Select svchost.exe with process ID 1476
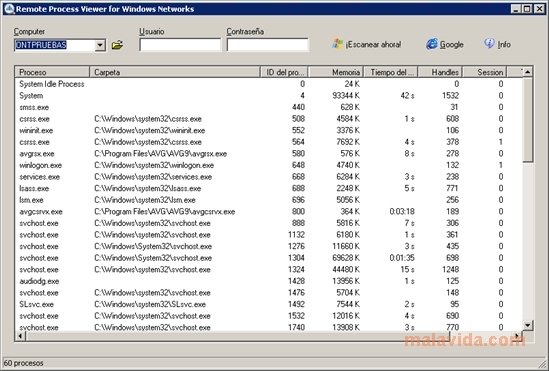Screen dimensions: 549x371 [269, 292]
